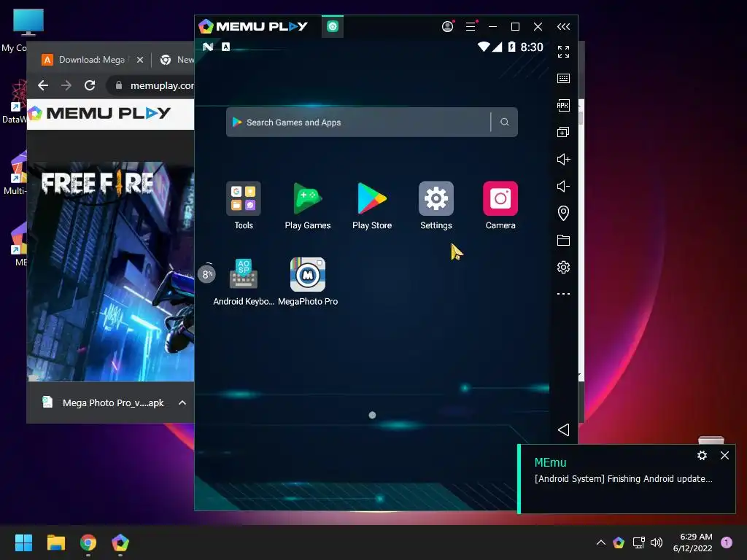Open notification settings gear in MEmu popup

[x=702, y=455]
